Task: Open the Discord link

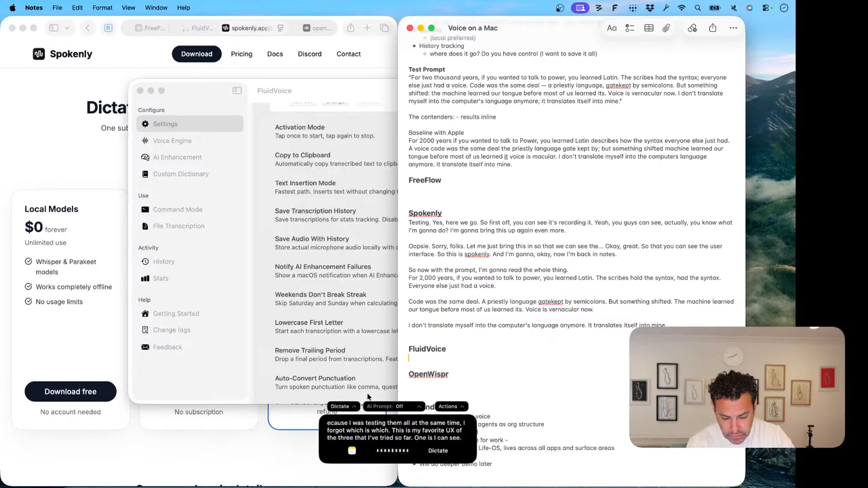Action: tap(309, 54)
